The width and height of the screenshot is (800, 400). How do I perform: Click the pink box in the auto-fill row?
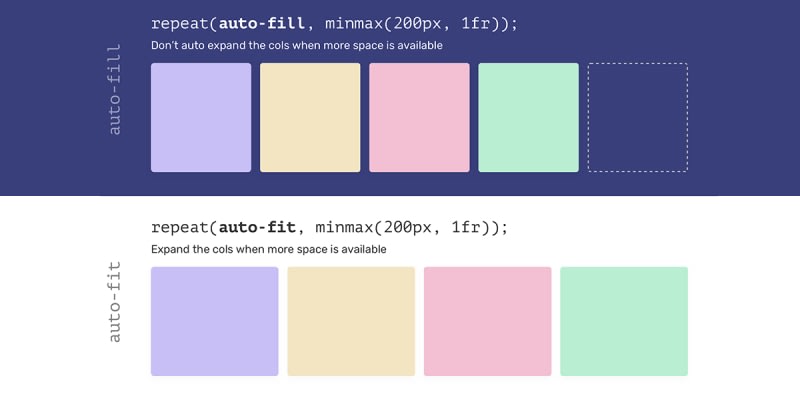tap(419, 117)
